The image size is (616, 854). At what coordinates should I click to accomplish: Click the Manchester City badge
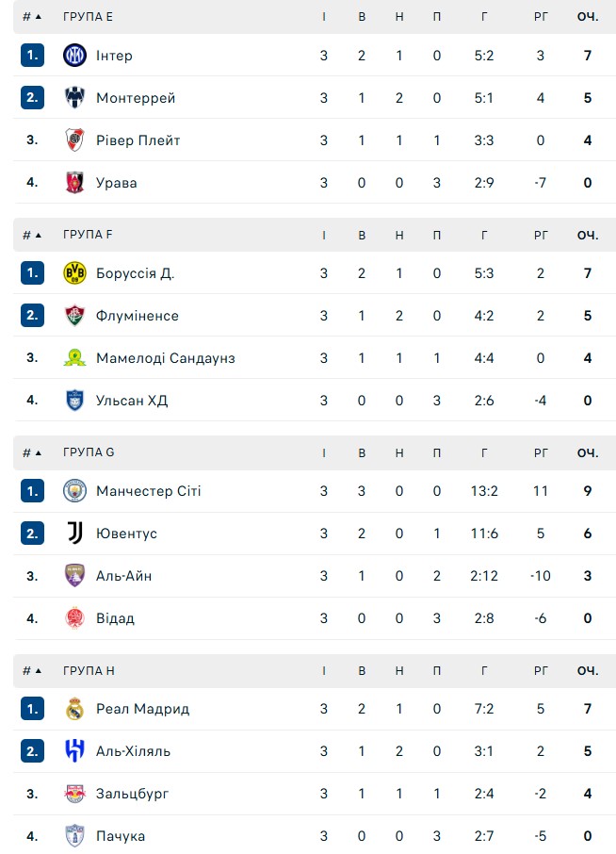click(x=74, y=491)
